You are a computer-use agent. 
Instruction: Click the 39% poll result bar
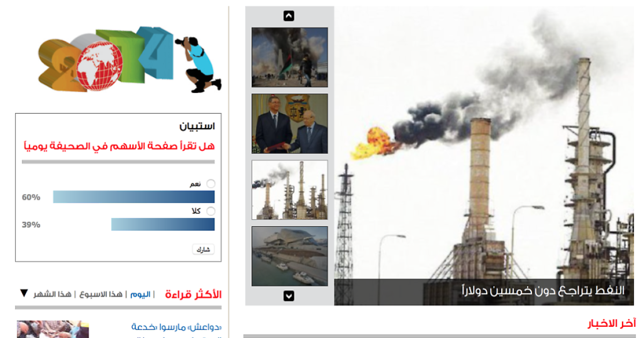click(163, 224)
